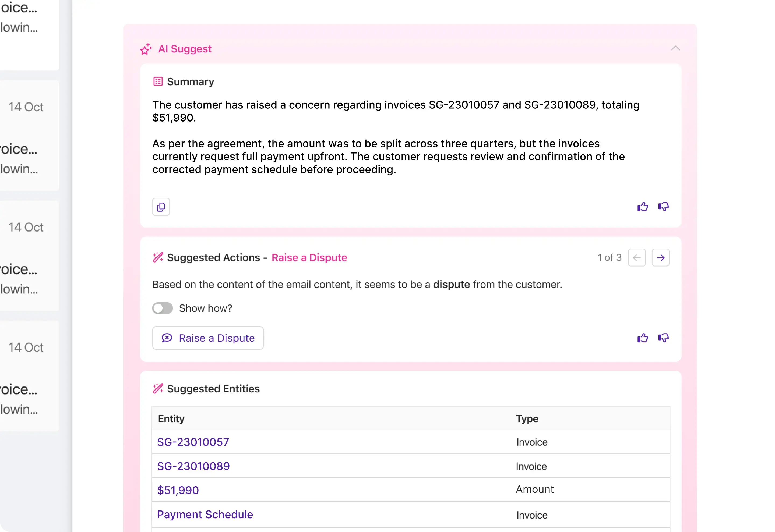Open invoice SG-23010089 entity
The height and width of the screenshot is (532, 775).
click(193, 466)
